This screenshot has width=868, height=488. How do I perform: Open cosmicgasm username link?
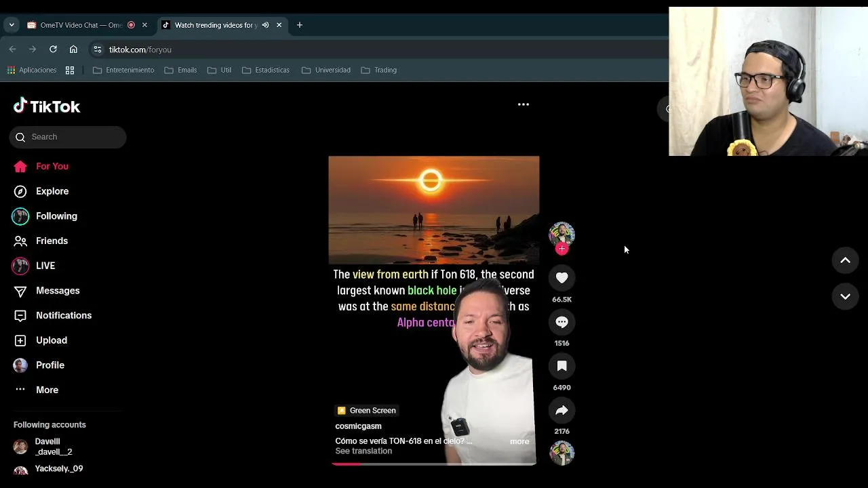pos(358,426)
